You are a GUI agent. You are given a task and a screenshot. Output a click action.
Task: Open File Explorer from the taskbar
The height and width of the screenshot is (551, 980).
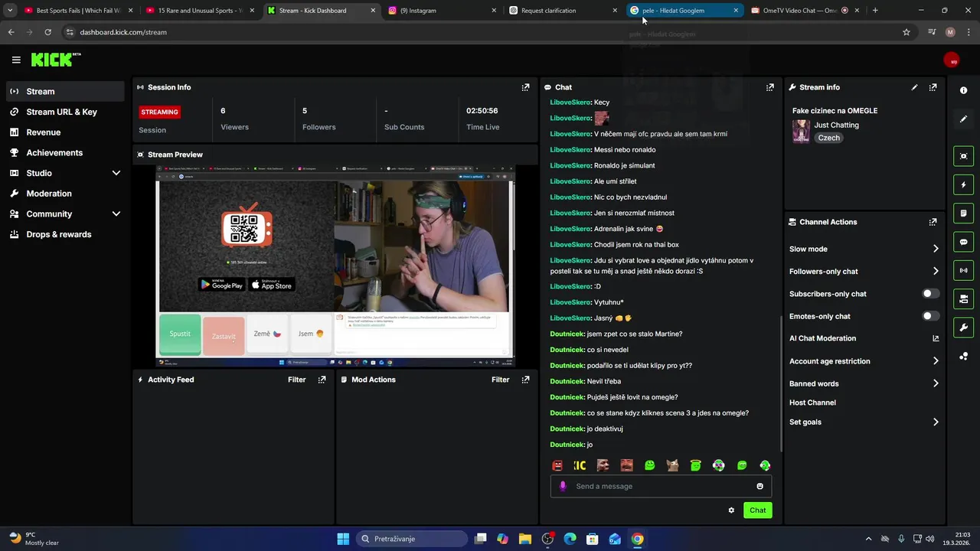tap(525, 539)
